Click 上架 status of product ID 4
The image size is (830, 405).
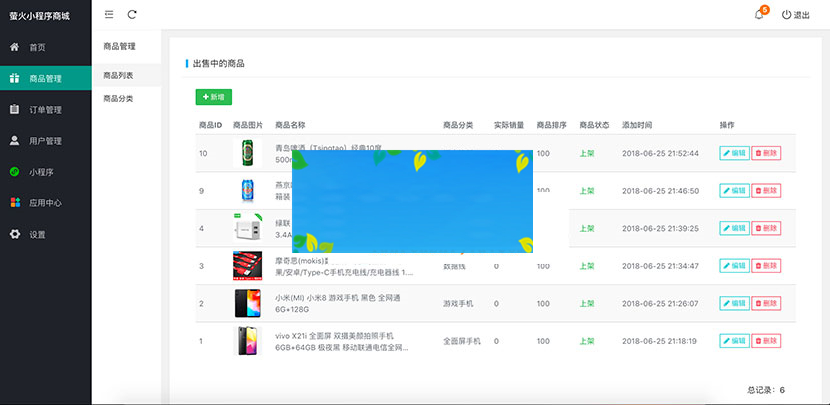(x=587, y=228)
